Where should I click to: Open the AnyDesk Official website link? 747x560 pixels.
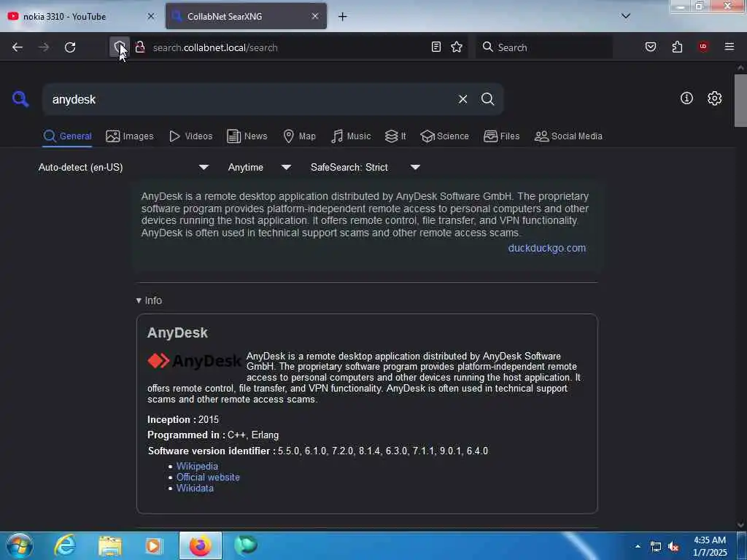pyautogui.click(x=208, y=477)
